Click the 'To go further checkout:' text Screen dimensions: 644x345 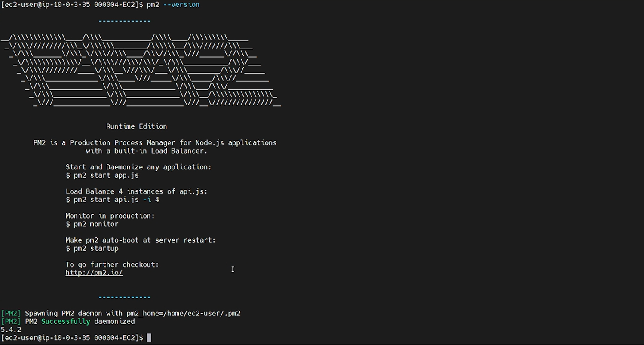(112, 265)
